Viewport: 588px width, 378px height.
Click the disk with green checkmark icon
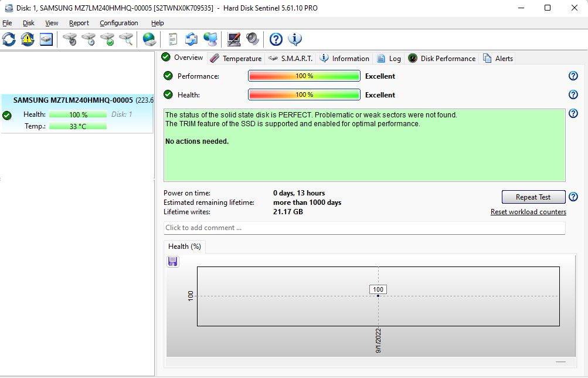tap(107, 39)
